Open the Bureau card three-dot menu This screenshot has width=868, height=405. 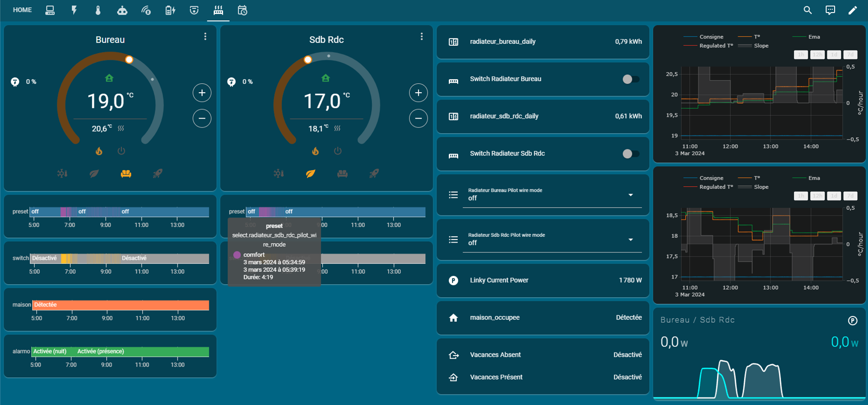pos(205,36)
